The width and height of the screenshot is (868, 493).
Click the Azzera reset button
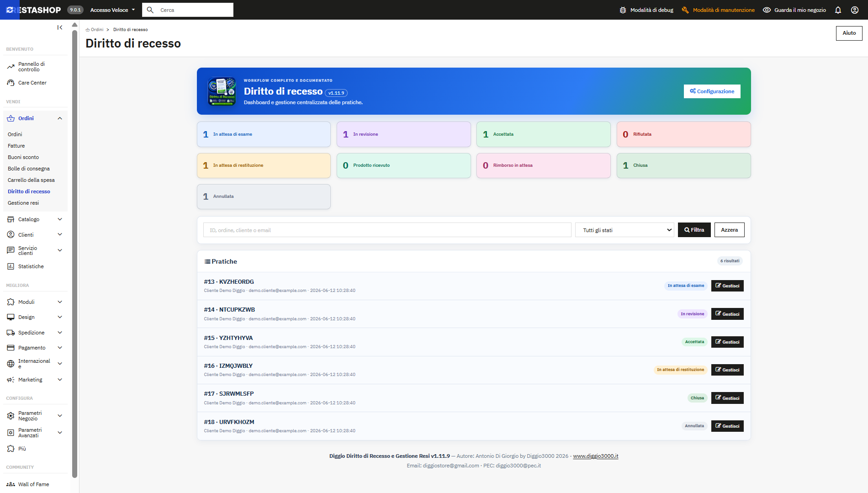point(729,230)
